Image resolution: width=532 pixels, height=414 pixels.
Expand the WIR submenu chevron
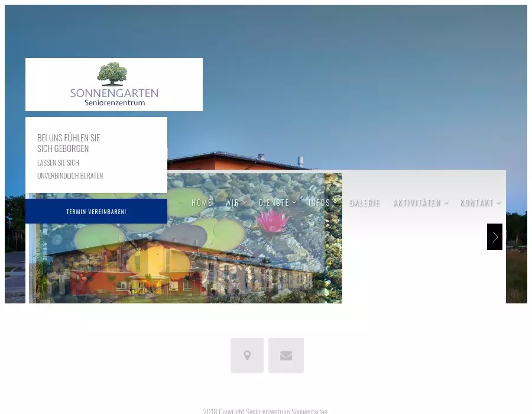(x=245, y=203)
